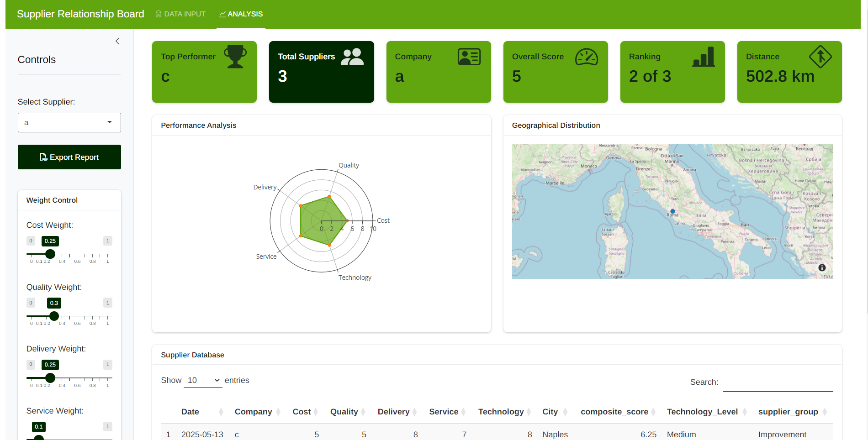Click the people icon on Total Suppliers card
The height and width of the screenshot is (440, 868).
coord(352,57)
